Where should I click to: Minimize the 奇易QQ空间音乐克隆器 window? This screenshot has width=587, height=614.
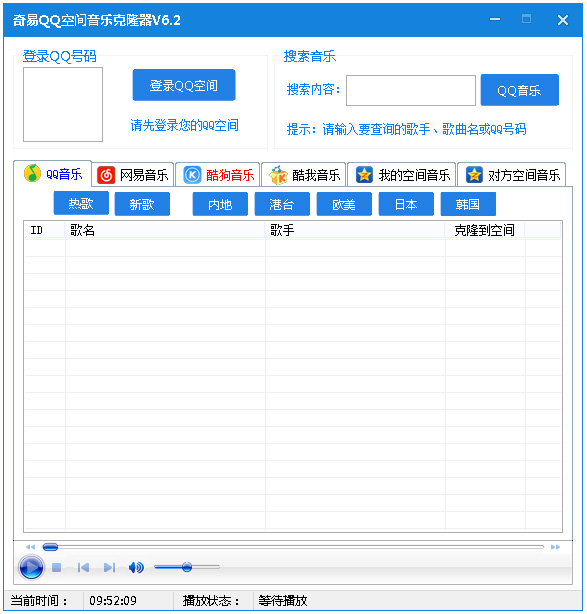(495, 19)
